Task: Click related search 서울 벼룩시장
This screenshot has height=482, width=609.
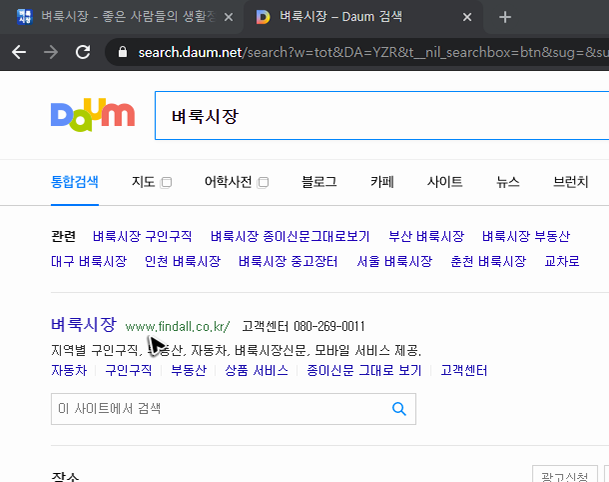Action: pyautogui.click(x=394, y=261)
